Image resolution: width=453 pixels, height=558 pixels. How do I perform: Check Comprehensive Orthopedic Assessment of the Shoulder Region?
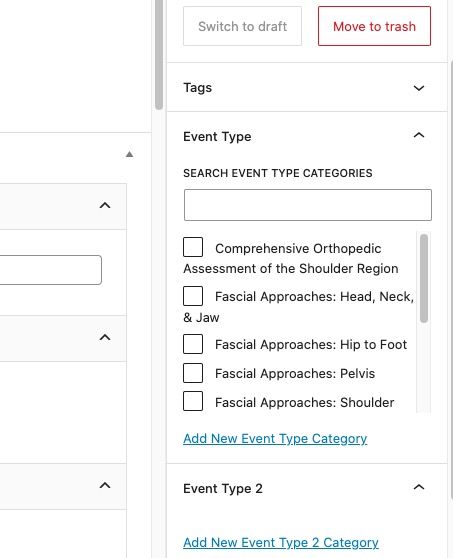(x=193, y=247)
